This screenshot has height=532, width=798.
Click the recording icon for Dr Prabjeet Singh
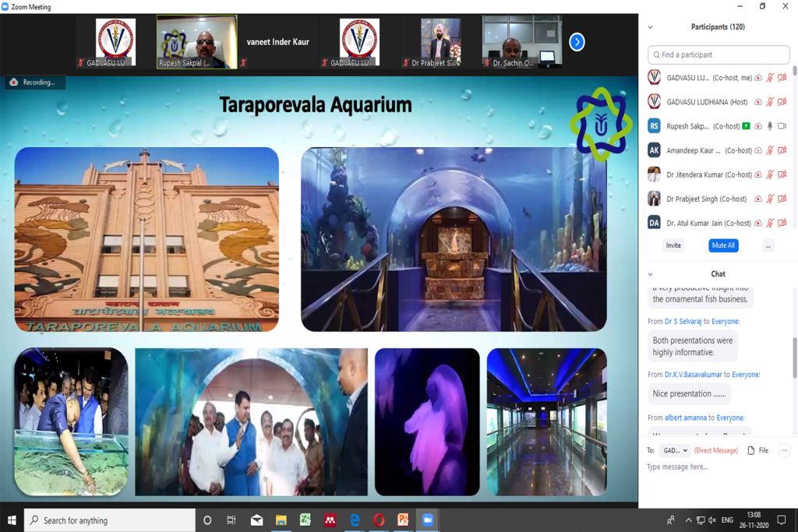[x=757, y=199]
